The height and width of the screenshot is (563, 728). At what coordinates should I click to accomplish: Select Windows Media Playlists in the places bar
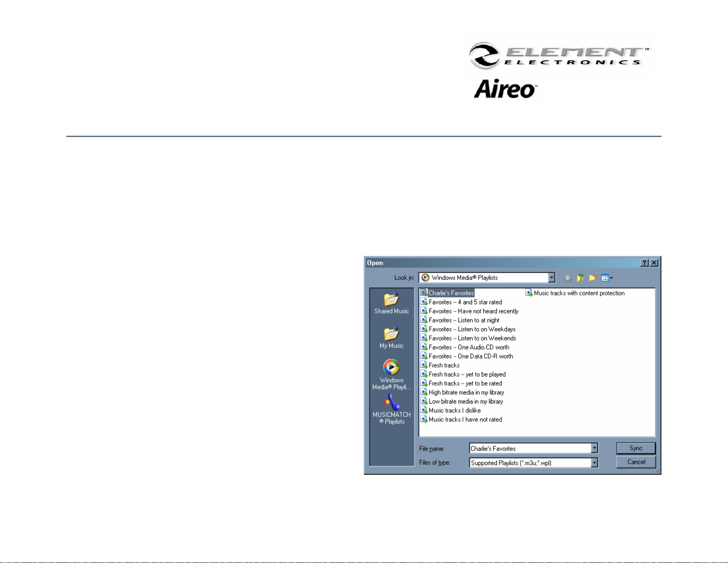pos(391,374)
